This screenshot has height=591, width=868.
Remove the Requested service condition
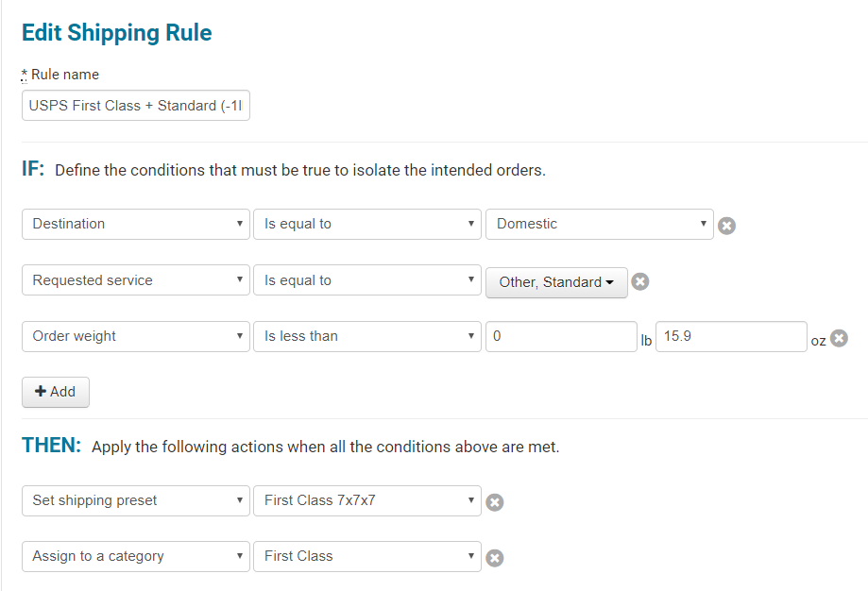click(640, 280)
